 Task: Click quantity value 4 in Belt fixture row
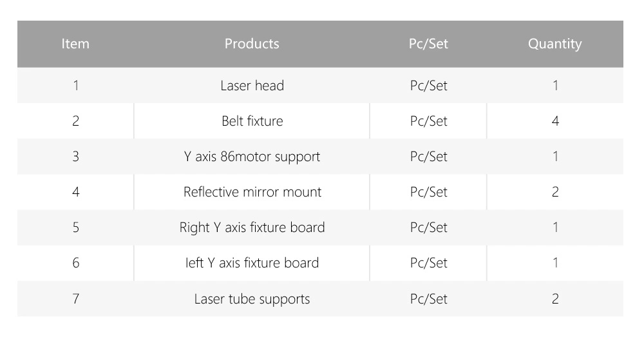pos(555,121)
